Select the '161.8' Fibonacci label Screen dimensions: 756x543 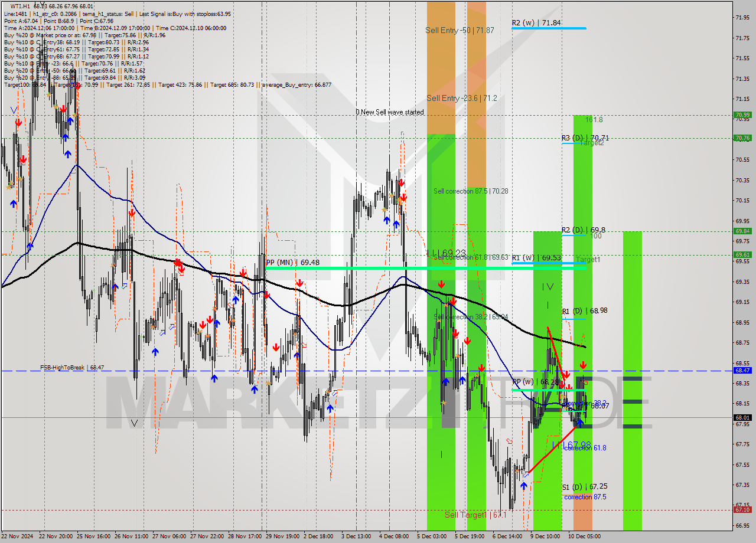(x=594, y=120)
